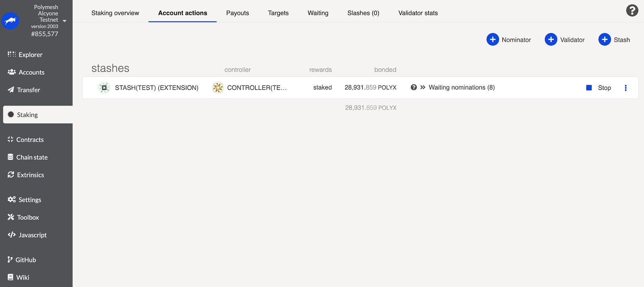The height and width of the screenshot is (287, 644).
Task: Click the blue square Stop icon
Action: coord(589,87)
